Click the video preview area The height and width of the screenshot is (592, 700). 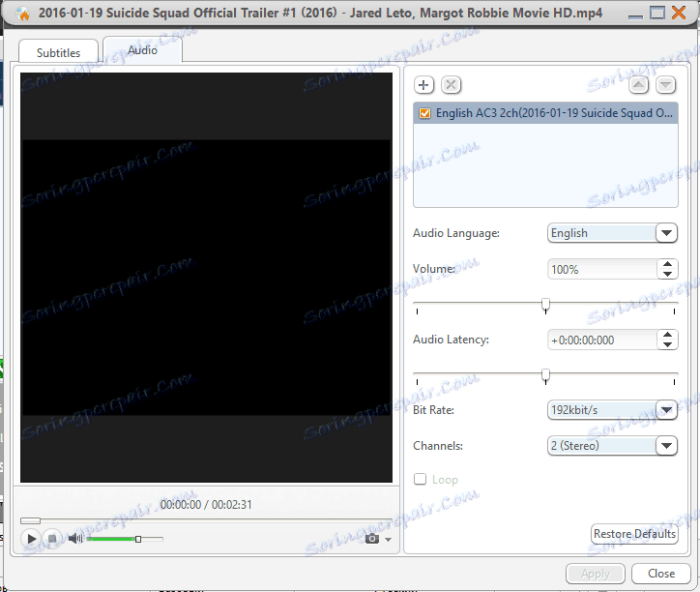[x=206, y=278]
